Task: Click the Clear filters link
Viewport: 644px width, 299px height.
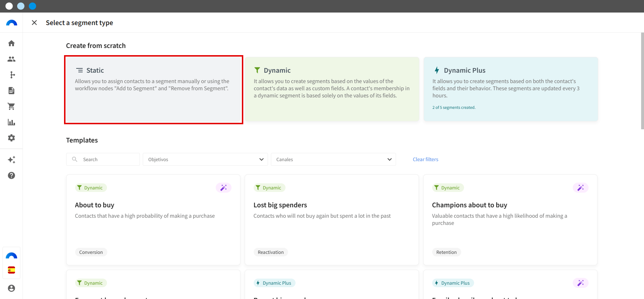Action: coord(425,159)
